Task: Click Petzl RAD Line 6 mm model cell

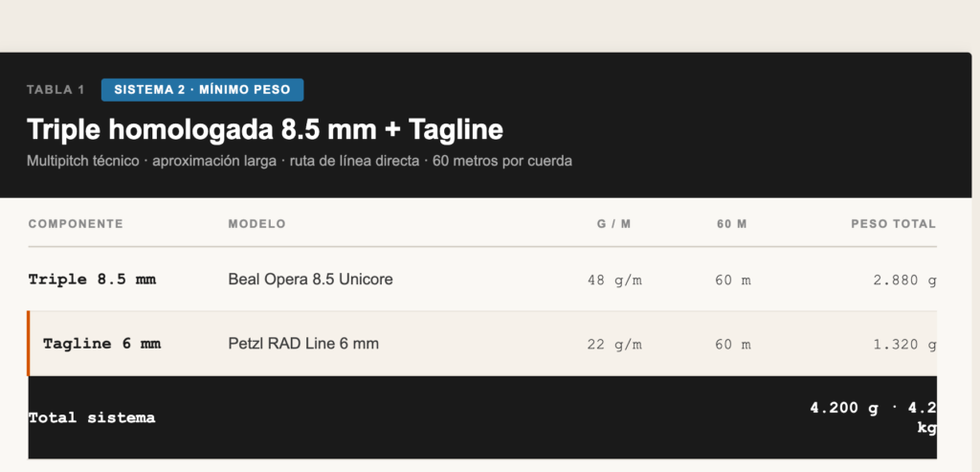Action: 303,344
